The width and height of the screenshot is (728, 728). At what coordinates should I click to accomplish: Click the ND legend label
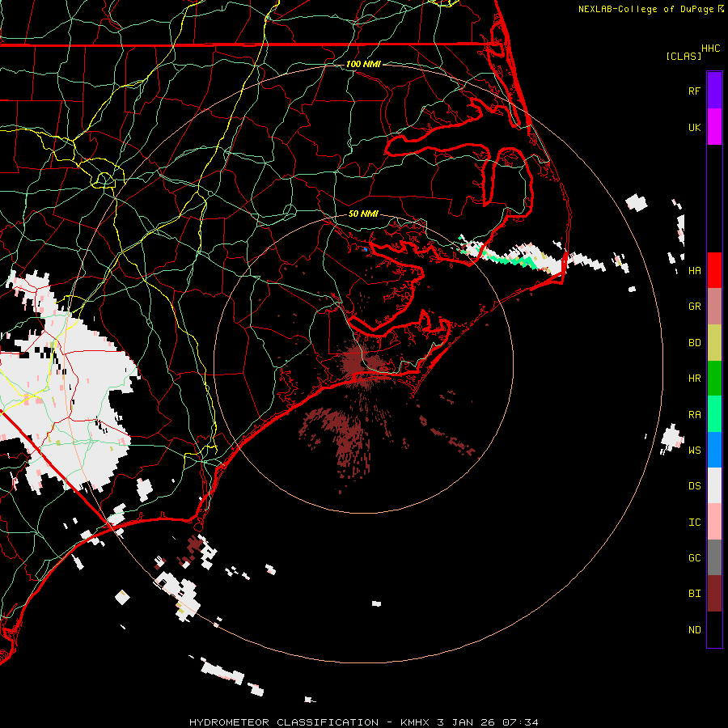coord(694,630)
